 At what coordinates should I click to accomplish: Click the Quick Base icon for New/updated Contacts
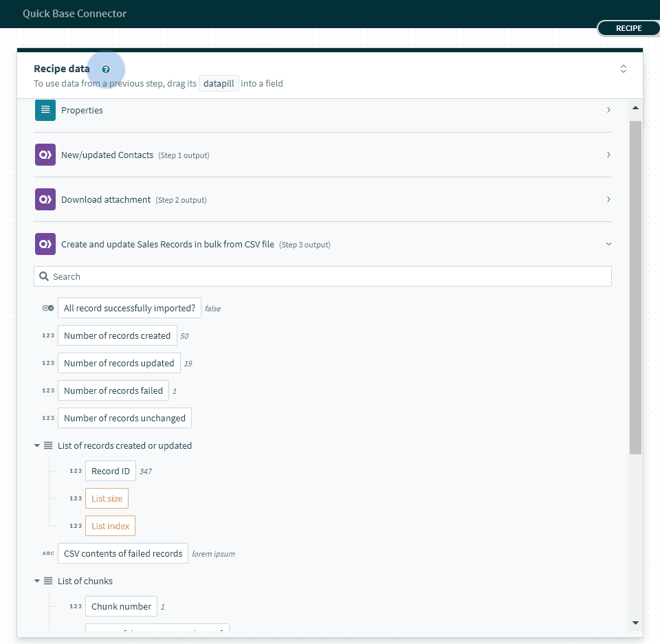[x=45, y=155]
